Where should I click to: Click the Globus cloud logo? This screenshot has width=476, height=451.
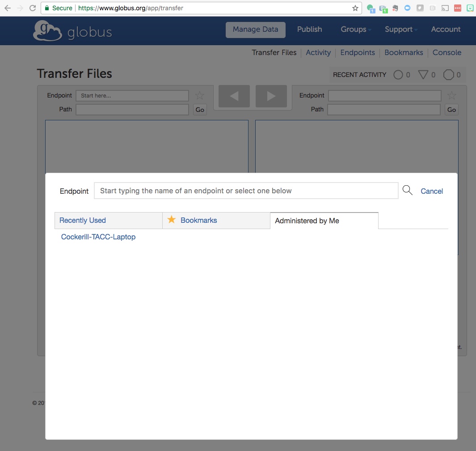click(47, 31)
